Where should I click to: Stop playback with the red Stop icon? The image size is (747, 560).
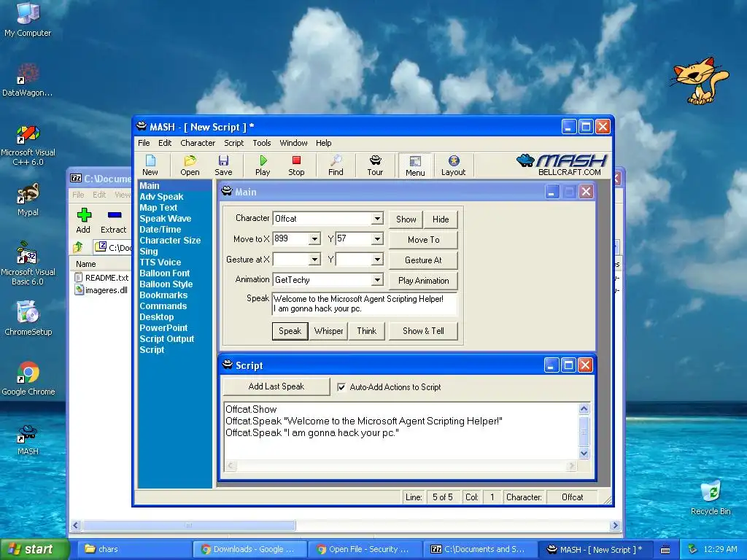click(x=296, y=166)
